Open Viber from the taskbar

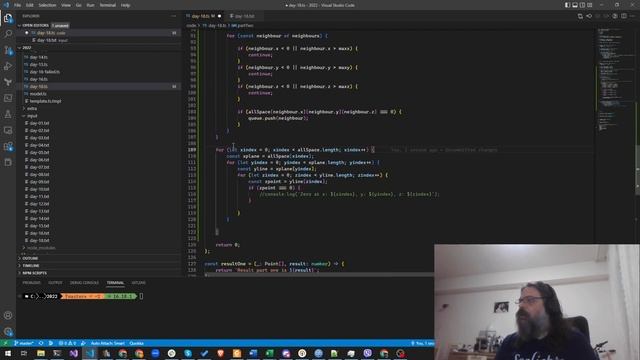click(367, 353)
